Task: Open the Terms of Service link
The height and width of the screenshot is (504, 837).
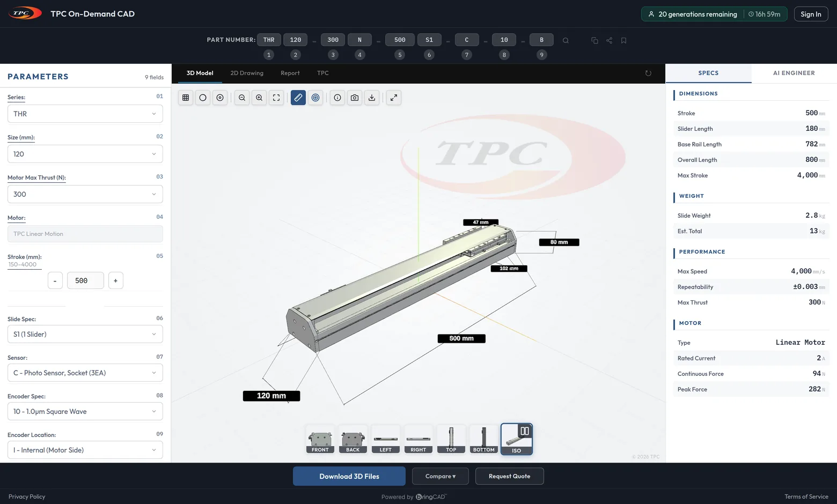Action: coord(806,496)
